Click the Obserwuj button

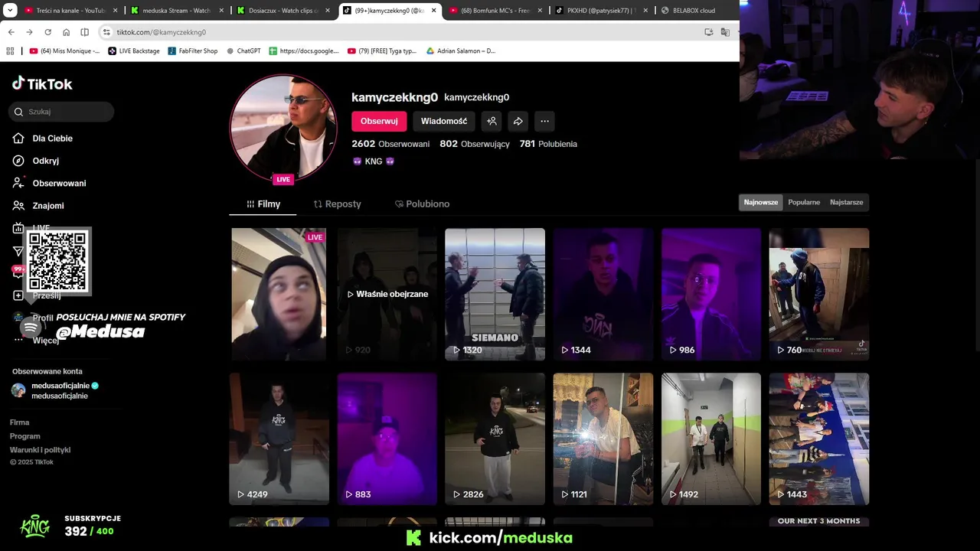pos(379,121)
